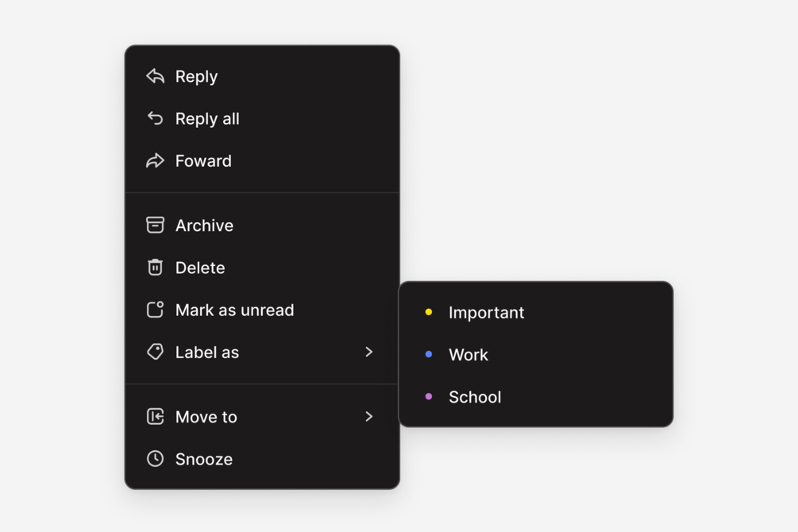Click the Snooze clock icon

pos(155,459)
